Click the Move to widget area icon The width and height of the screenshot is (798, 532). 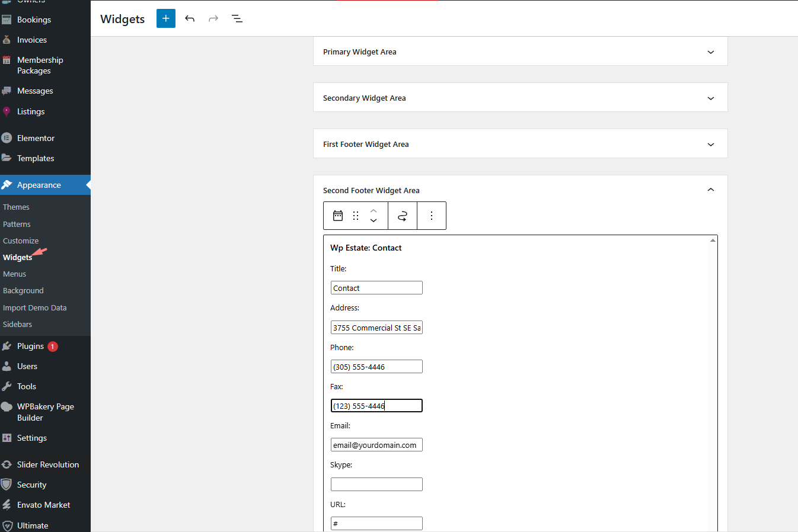[x=403, y=216]
